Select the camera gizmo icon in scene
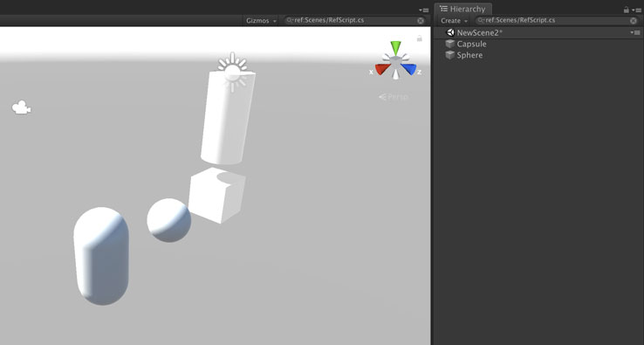Screen dimensions: 644x345 pyautogui.click(x=21, y=107)
